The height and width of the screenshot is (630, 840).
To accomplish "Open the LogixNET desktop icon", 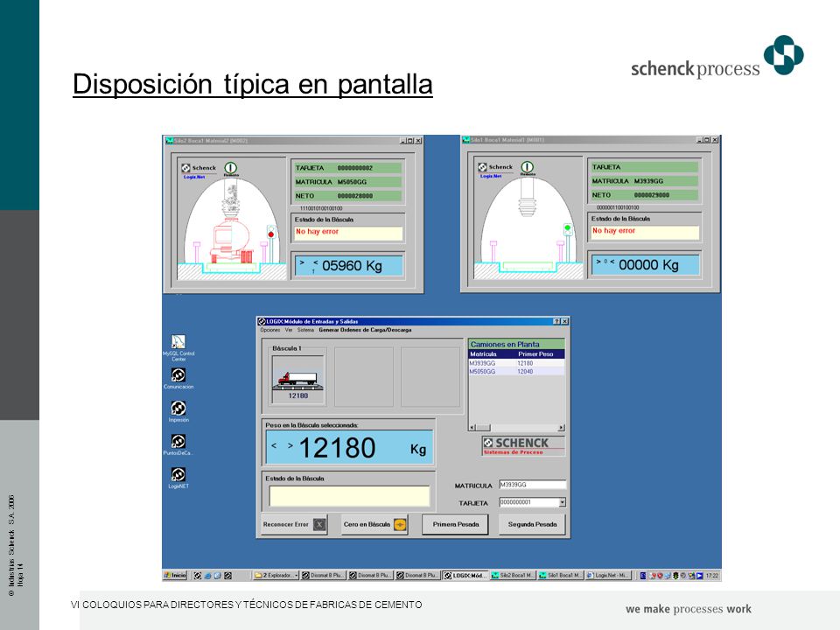I will point(178,478).
